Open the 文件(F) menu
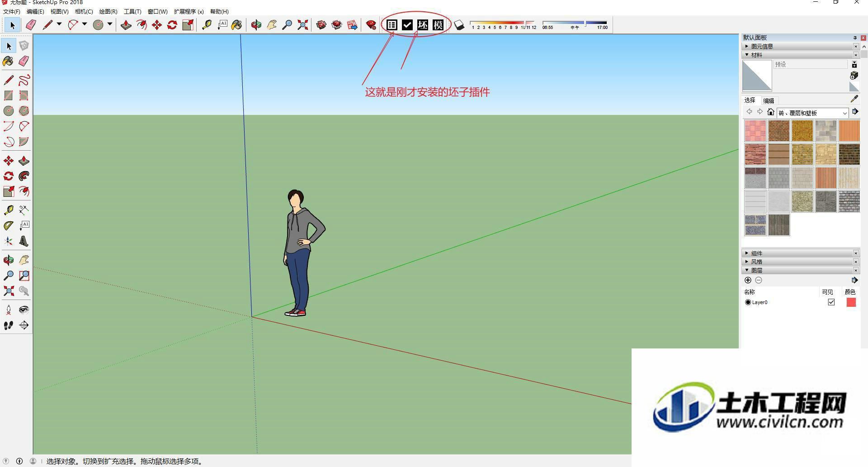This screenshot has height=467, width=868. (12, 11)
